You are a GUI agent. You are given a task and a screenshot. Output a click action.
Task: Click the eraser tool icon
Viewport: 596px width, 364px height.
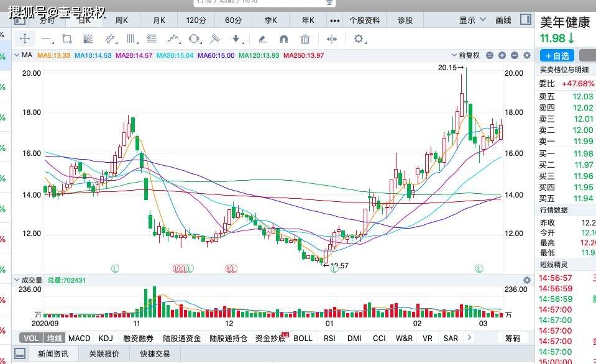(x=262, y=39)
